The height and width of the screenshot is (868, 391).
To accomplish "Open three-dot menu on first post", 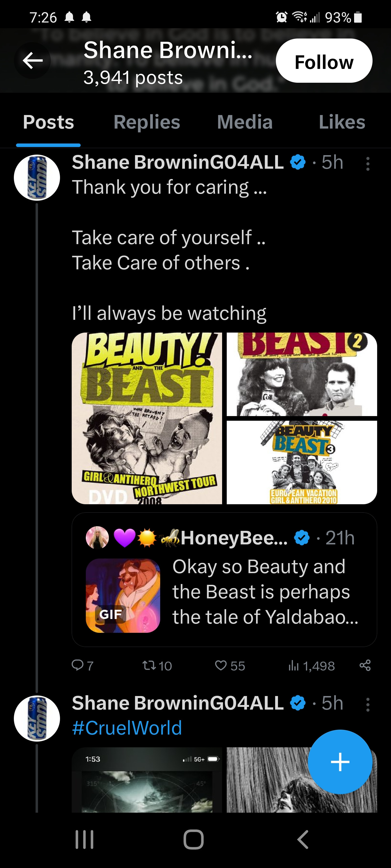I will click(x=368, y=164).
